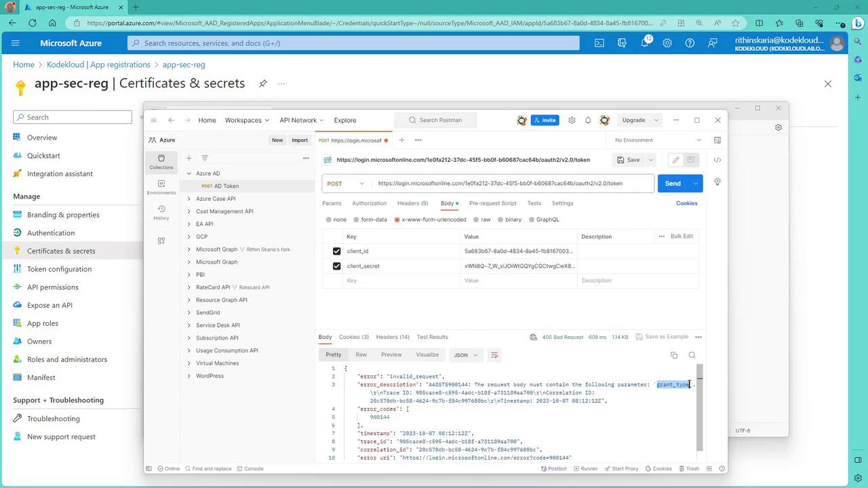Open the Send button dropdown arrow
Viewport: 868px width, 488px height.
[695, 183]
